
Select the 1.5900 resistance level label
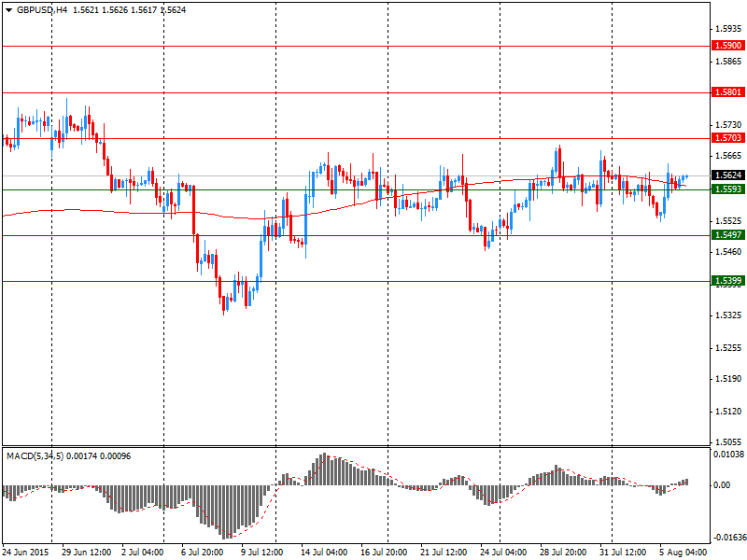[x=728, y=45]
